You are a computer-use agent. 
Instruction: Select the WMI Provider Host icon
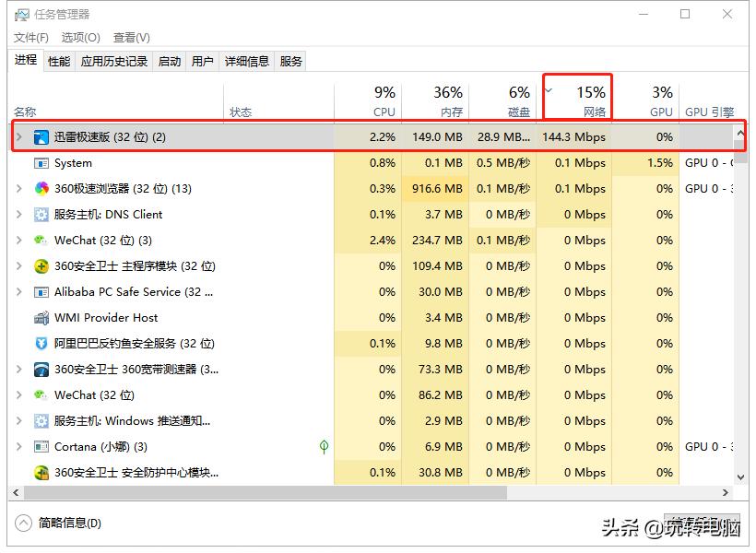pyautogui.click(x=40, y=317)
